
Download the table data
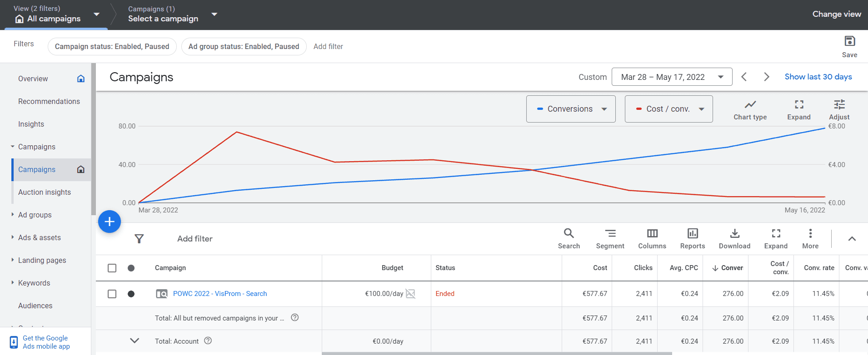[x=735, y=239]
